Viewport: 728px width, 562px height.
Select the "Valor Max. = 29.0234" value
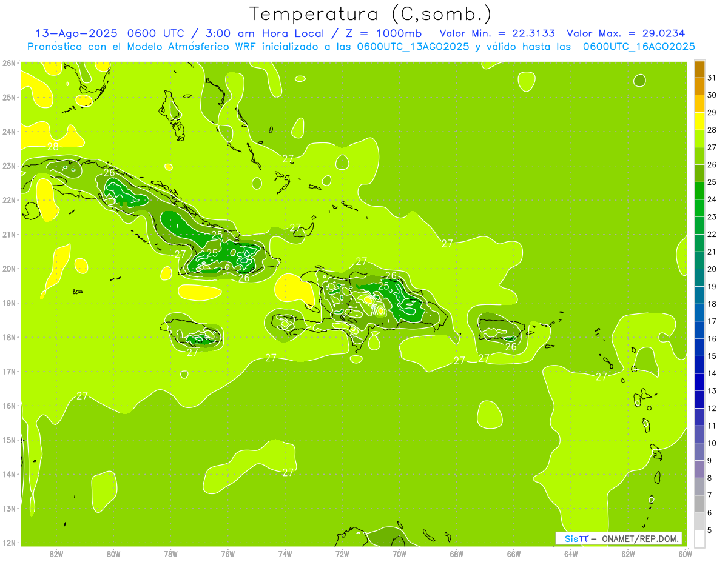click(626, 33)
